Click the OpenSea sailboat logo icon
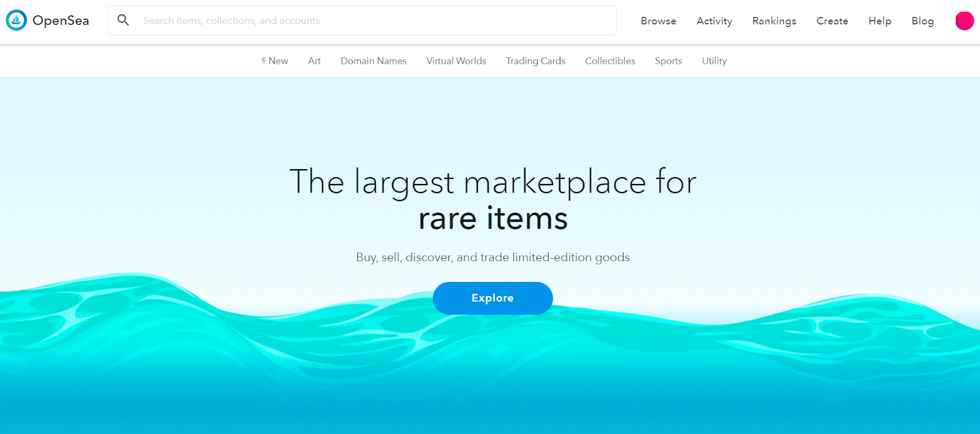Image resolution: width=980 pixels, height=434 pixels. (17, 20)
